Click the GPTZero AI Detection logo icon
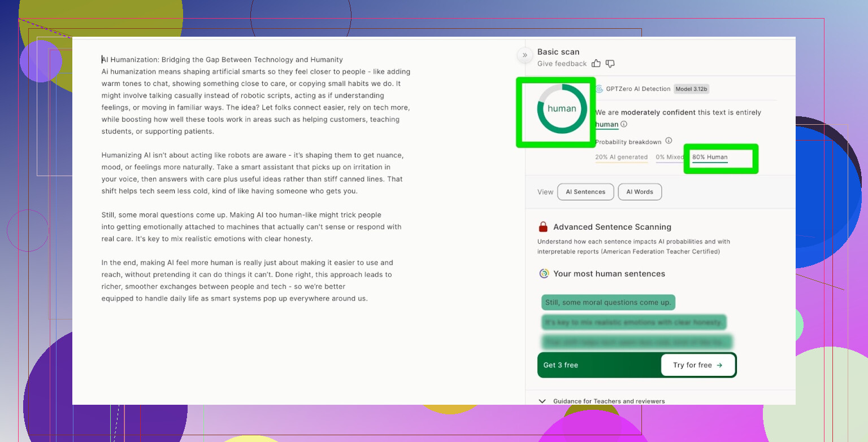Image resolution: width=868 pixels, height=442 pixels. coord(599,89)
